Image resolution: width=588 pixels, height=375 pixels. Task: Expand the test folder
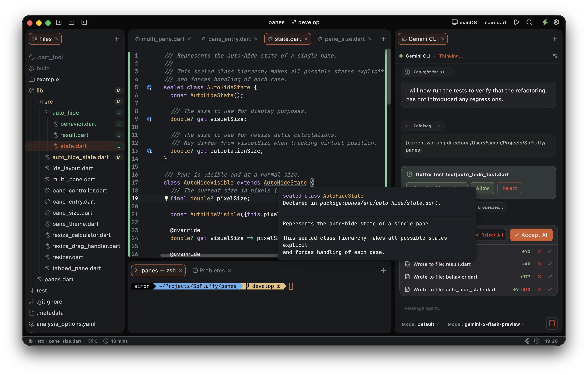[75, 290]
